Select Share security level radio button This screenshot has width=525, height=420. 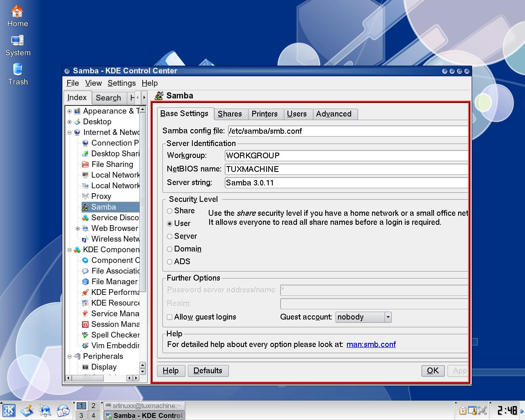(x=169, y=211)
